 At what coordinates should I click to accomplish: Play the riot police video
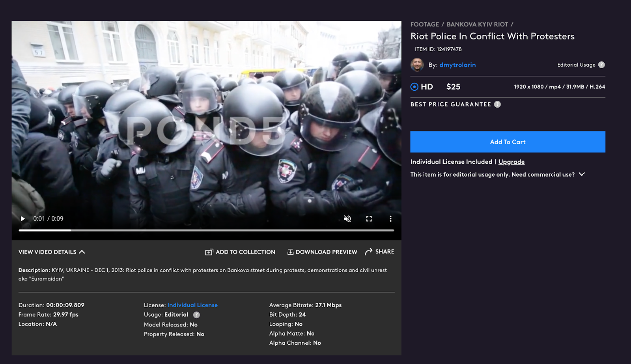(x=23, y=219)
